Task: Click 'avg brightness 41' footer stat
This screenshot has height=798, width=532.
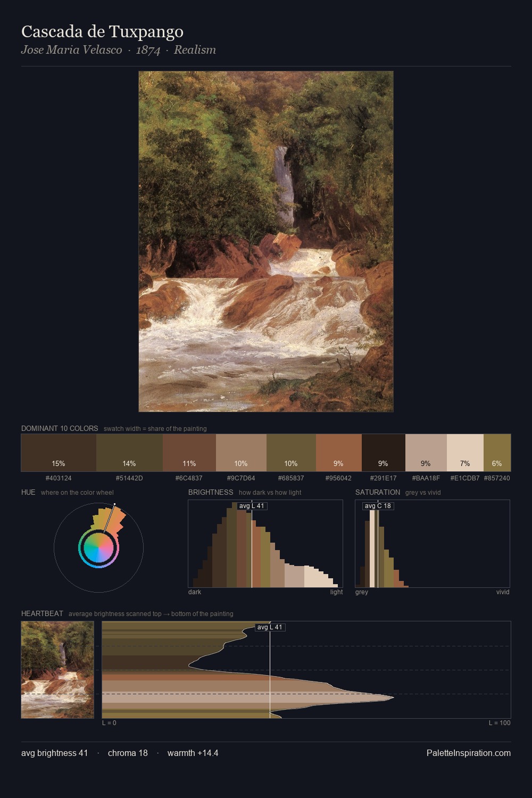Action: 55,753
